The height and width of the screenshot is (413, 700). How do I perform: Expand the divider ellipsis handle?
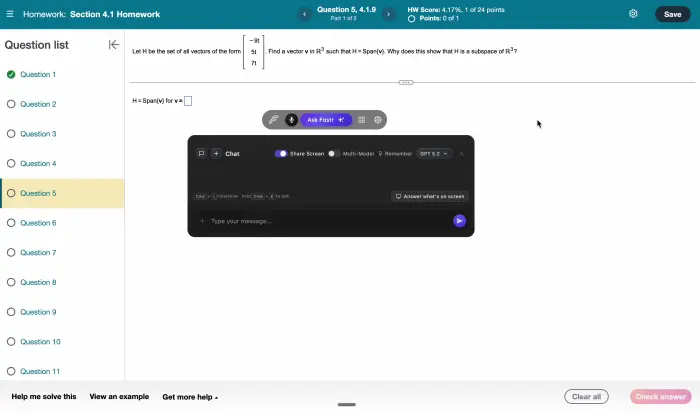tap(406, 82)
